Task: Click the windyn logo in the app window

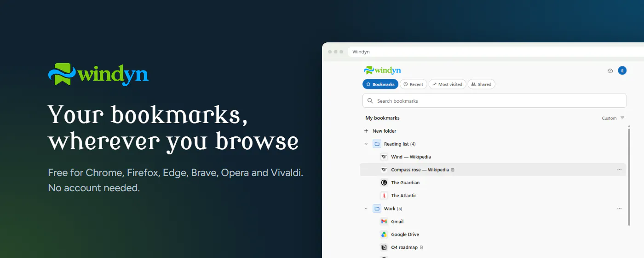Action: 382,70
